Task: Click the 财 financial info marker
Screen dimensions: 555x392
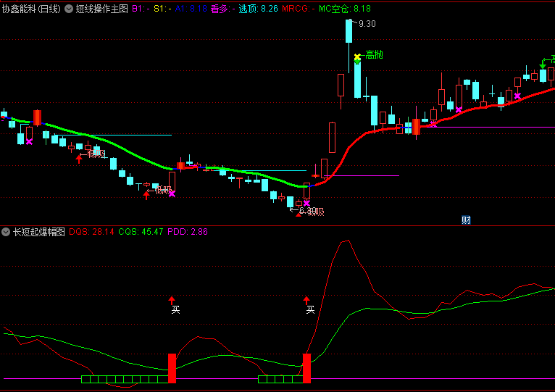Action: pyautogui.click(x=466, y=220)
